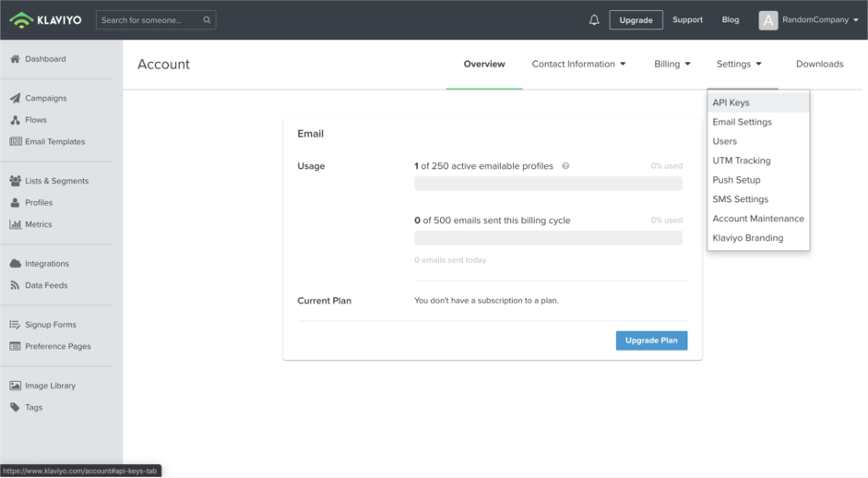Open RandomCompany account menu arrow
Screen dimensions: 868x478
tap(856, 20)
